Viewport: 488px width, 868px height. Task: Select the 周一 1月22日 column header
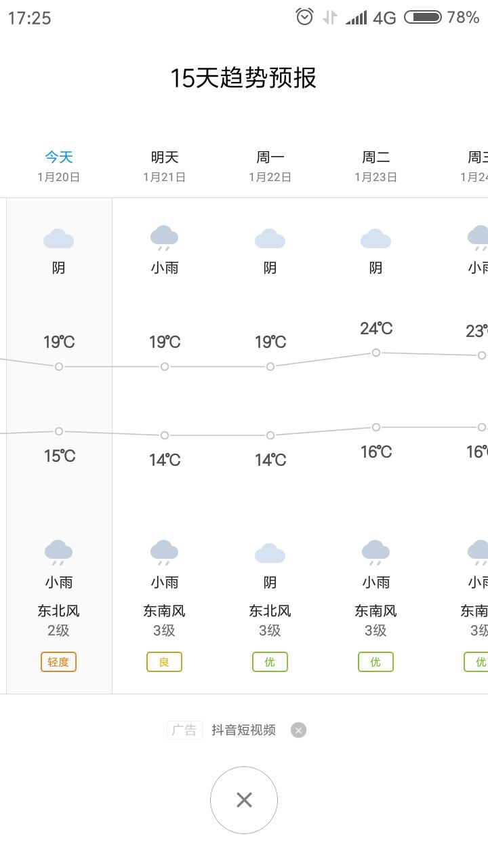[x=270, y=166]
